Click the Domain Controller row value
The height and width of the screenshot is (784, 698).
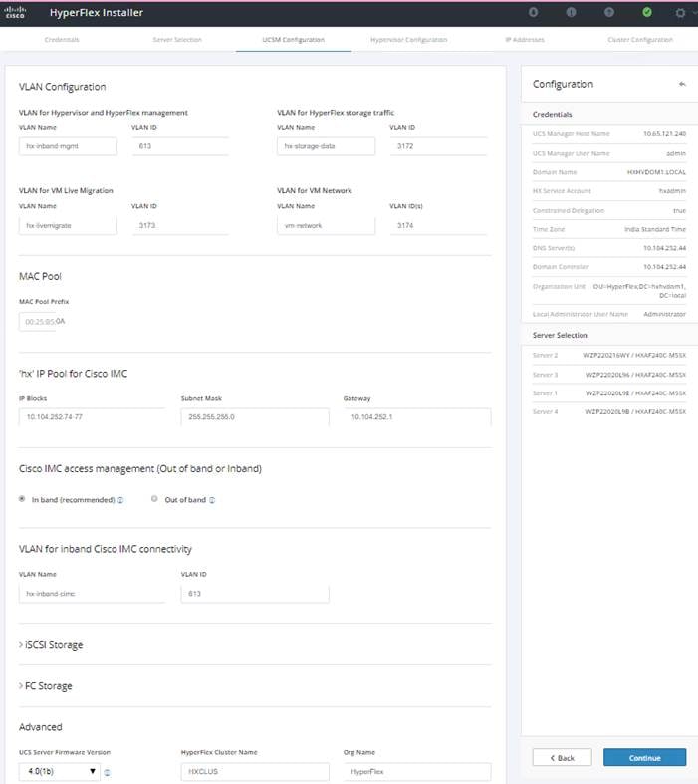pyautogui.click(x=664, y=267)
